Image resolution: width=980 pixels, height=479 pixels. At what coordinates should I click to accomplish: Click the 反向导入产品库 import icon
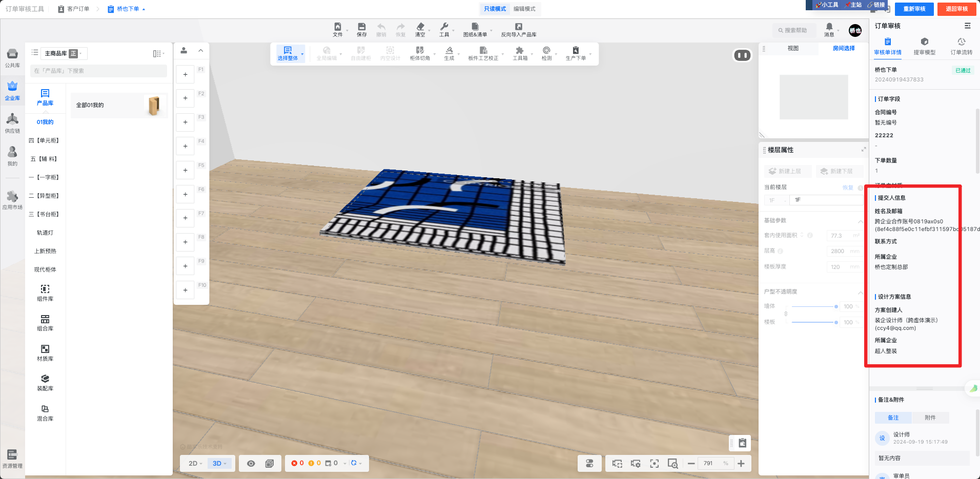pos(518,29)
